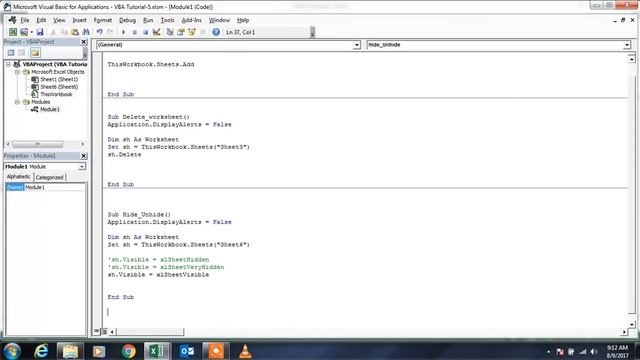Open Find with the binoculars icon
The image size is (640, 360).
coord(86,32)
